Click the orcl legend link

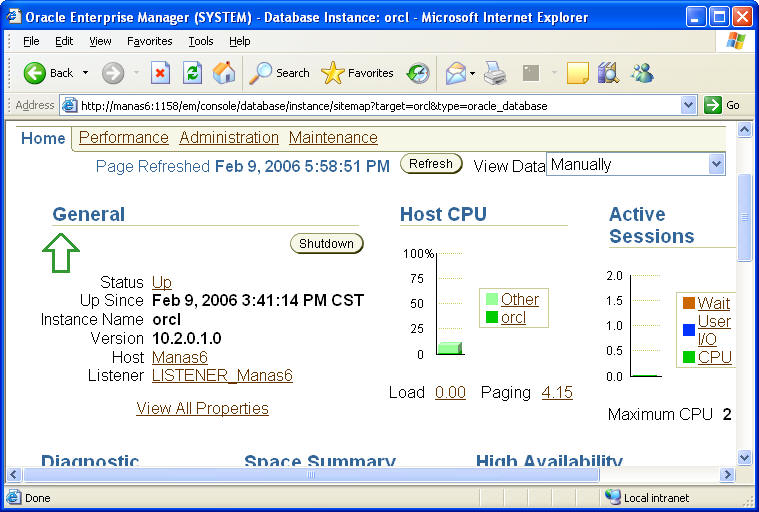coord(513,317)
